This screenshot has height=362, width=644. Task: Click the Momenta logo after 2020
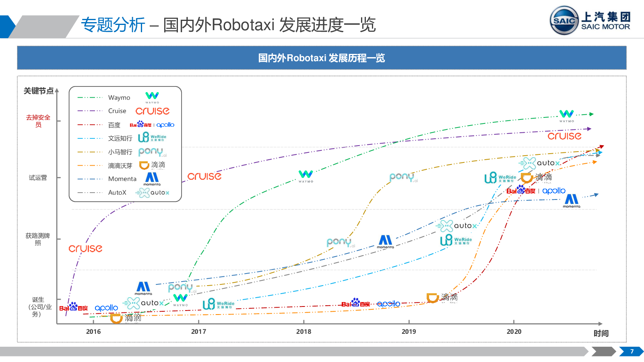pos(572,201)
